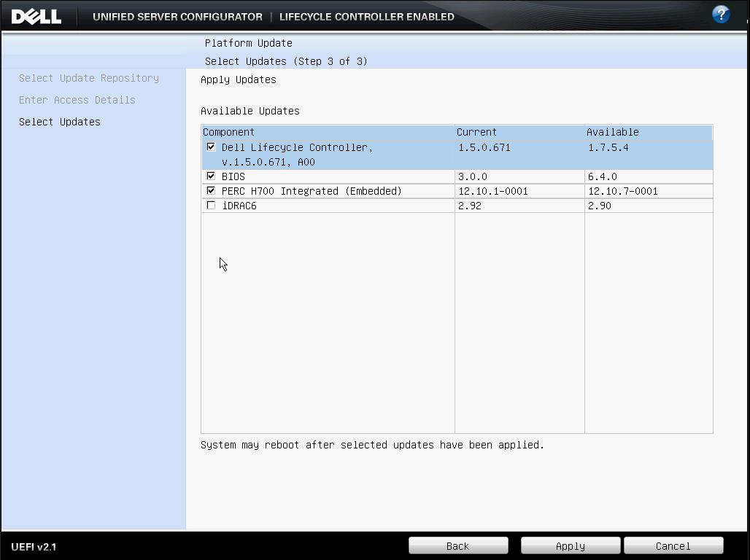Click the Available column header

pos(649,132)
